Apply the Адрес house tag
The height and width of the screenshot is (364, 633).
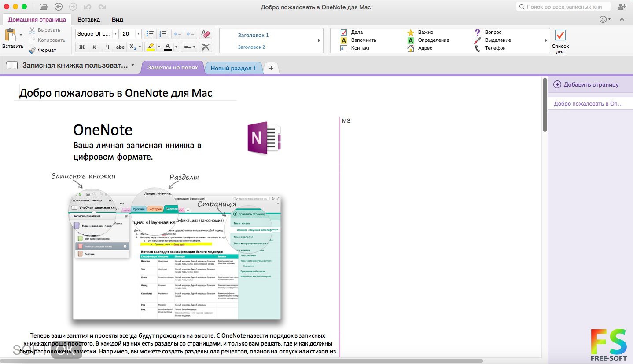pos(420,48)
